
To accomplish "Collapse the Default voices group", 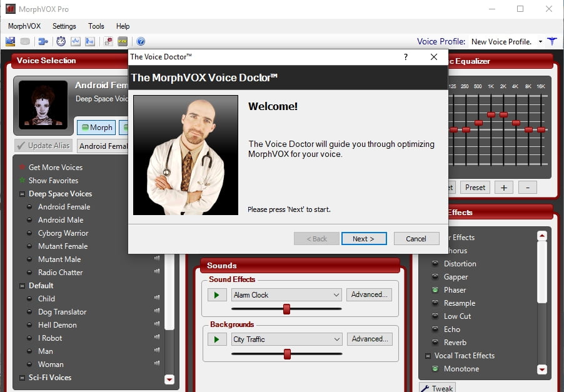I will pyautogui.click(x=22, y=286).
